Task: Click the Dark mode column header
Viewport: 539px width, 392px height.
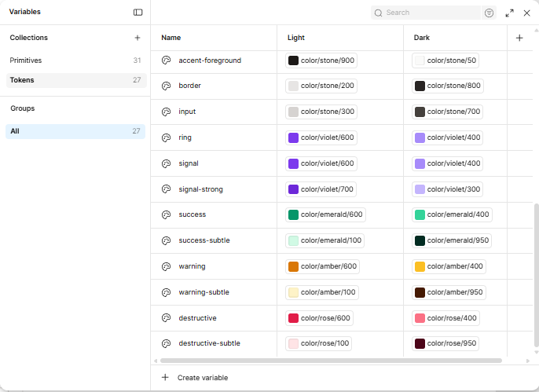Action: click(421, 38)
